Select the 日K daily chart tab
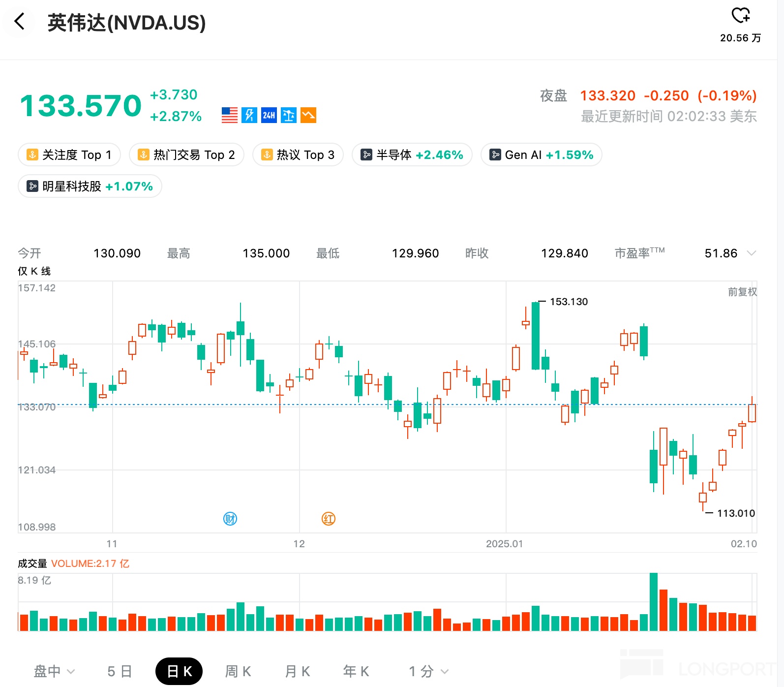This screenshot has width=784, height=687. pyautogui.click(x=179, y=671)
